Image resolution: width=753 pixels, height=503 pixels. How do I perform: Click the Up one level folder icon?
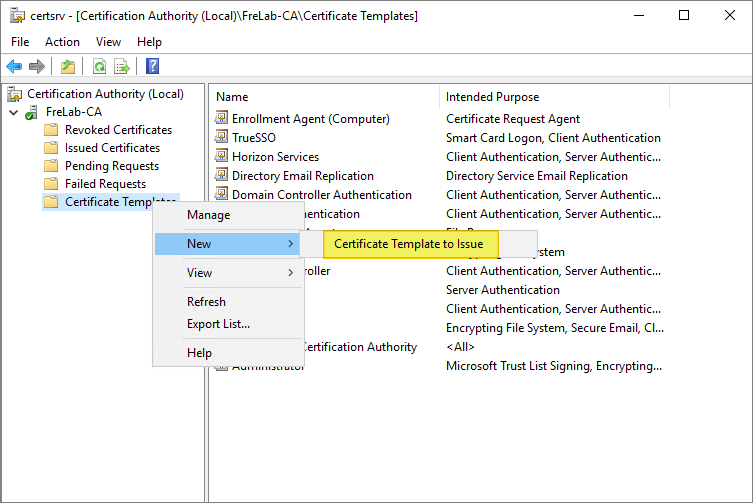pos(68,67)
